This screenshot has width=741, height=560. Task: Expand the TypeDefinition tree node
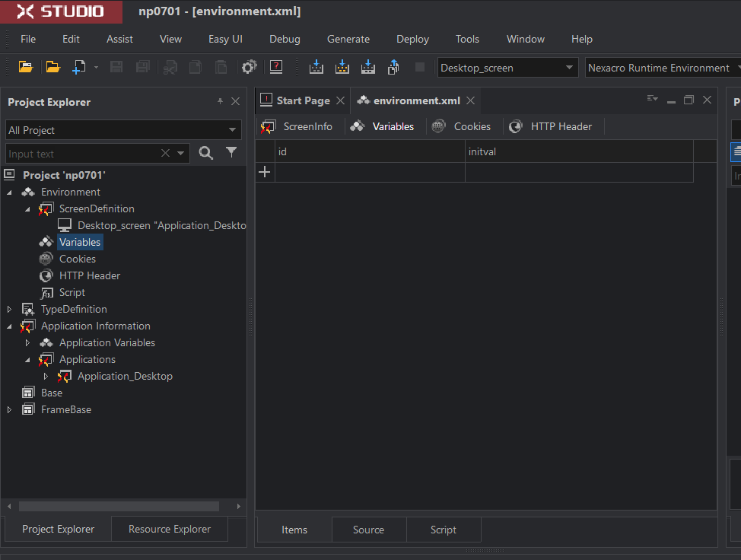(9, 309)
